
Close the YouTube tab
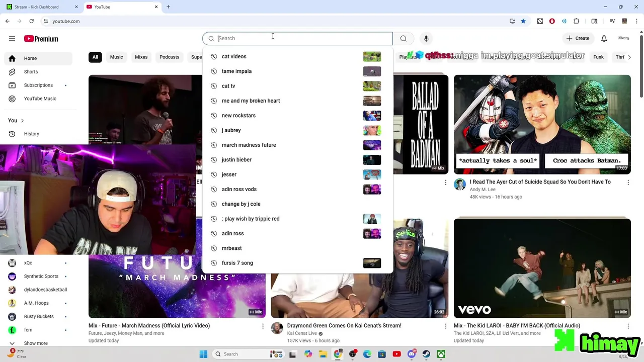[x=156, y=7]
